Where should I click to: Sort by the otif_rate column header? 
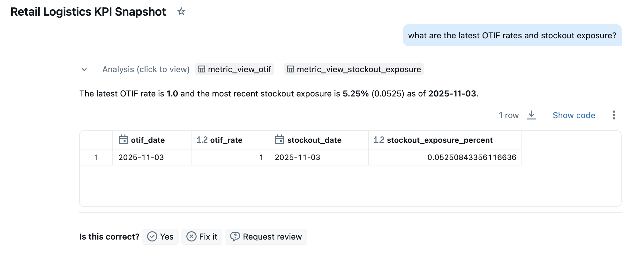[226, 140]
